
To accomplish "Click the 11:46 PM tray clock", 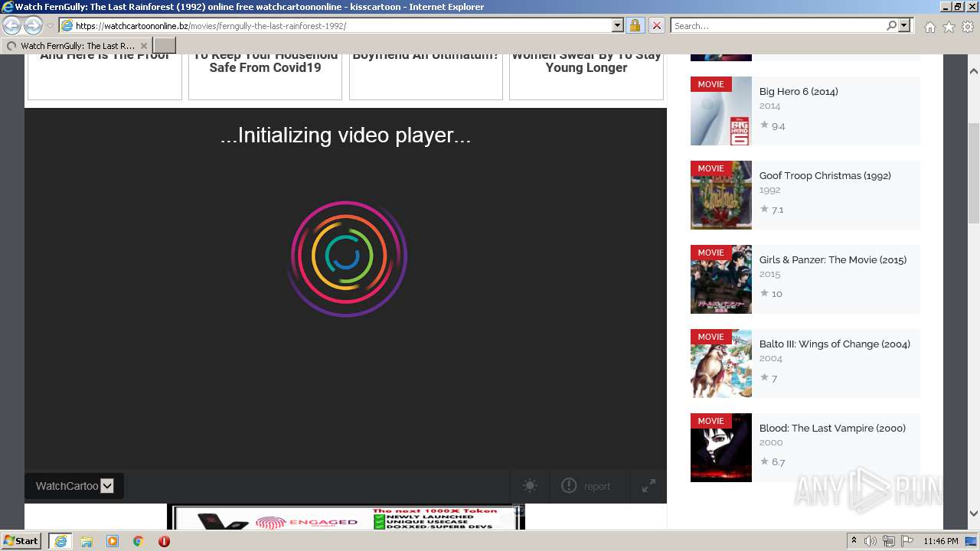I will point(941,541).
